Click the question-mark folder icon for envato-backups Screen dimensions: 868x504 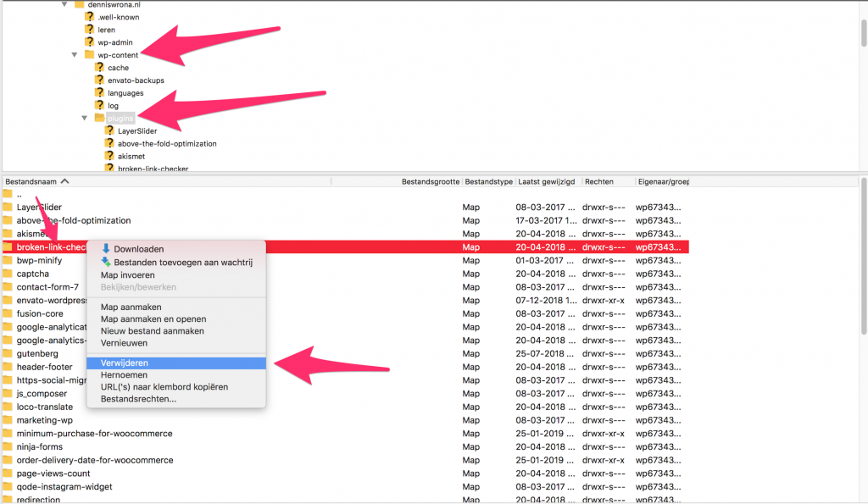100,80
